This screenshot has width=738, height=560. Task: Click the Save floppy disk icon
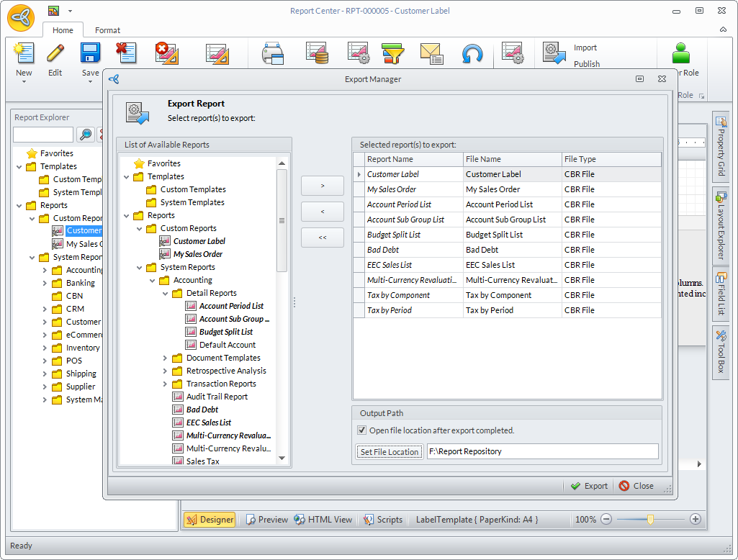pyautogui.click(x=90, y=55)
